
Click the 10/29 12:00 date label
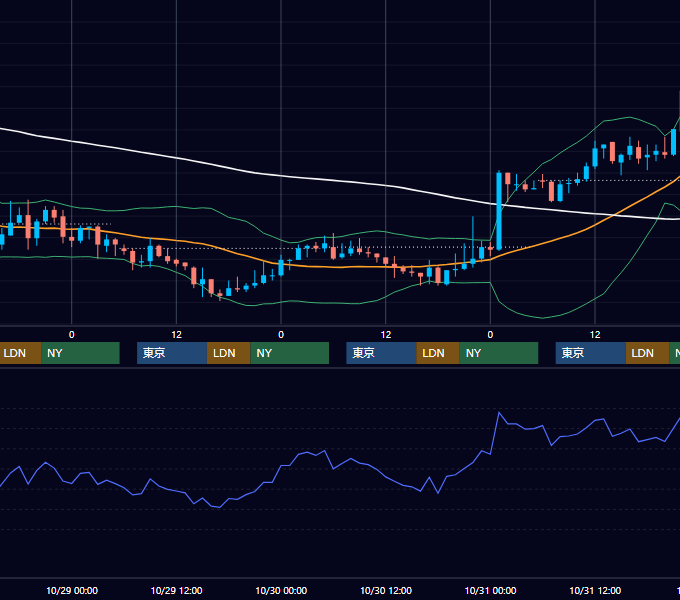click(x=177, y=590)
